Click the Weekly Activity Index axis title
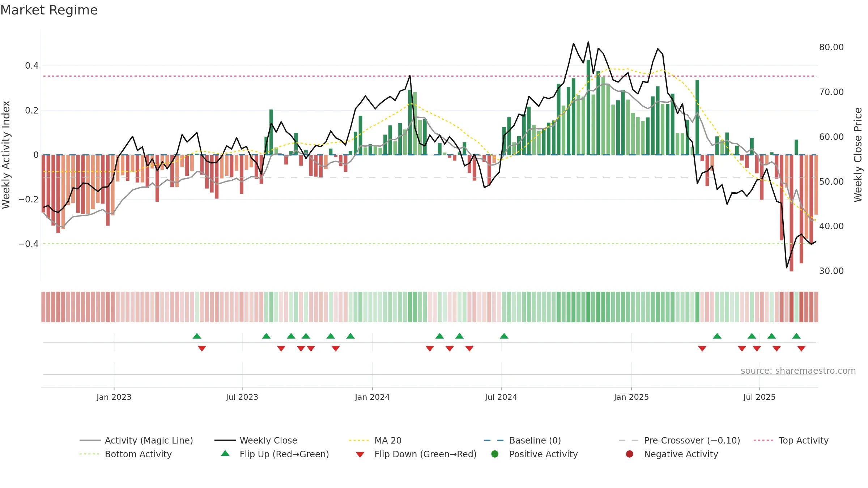The image size is (868, 488). click(x=6, y=155)
